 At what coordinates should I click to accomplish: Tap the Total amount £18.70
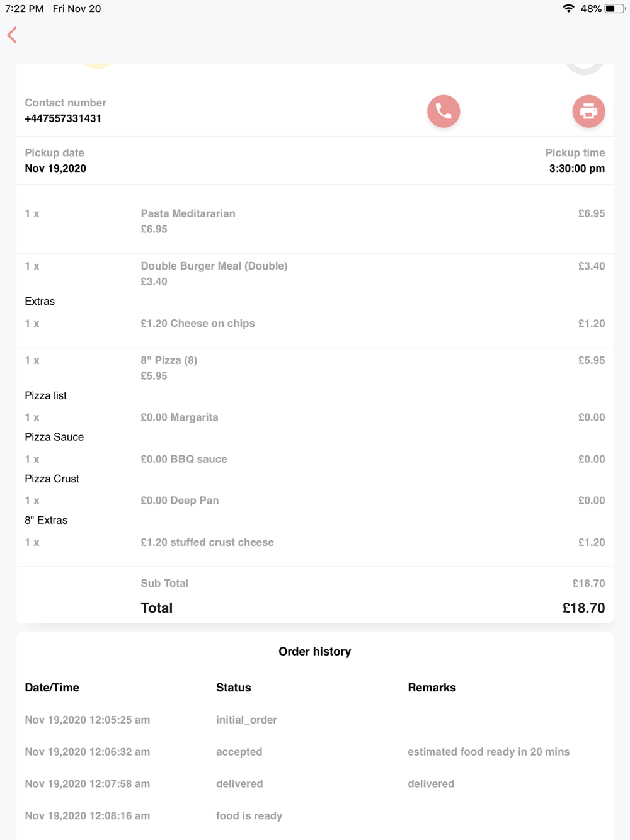pyautogui.click(x=583, y=608)
